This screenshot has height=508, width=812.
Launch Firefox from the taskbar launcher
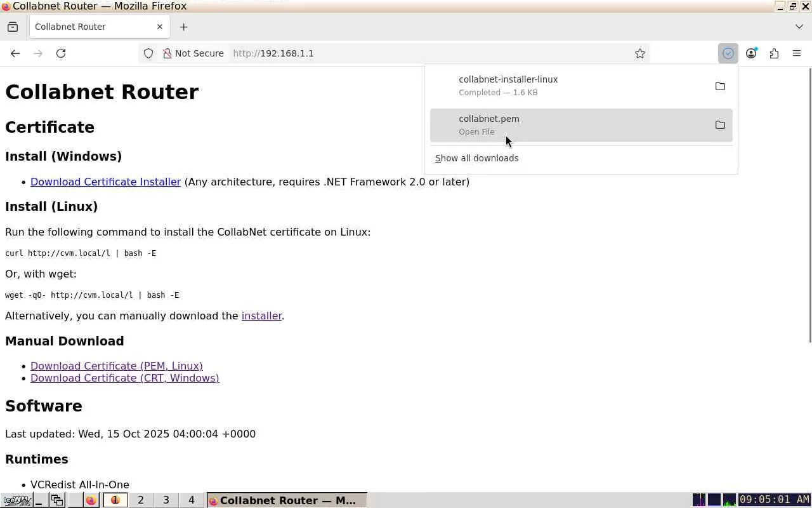pyautogui.click(x=91, y=500)
